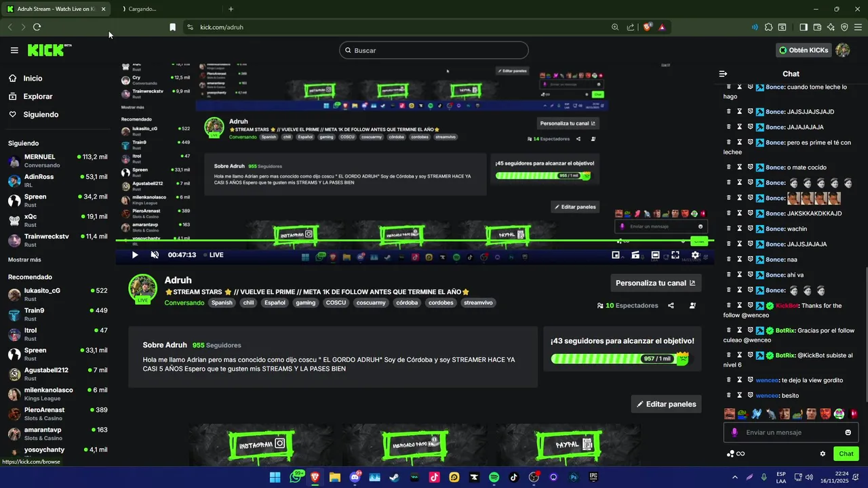Click username wenceo on the 'besito' message
This screenshot has height=488, width=868.
pyautogui.click(x=767, y=396)
